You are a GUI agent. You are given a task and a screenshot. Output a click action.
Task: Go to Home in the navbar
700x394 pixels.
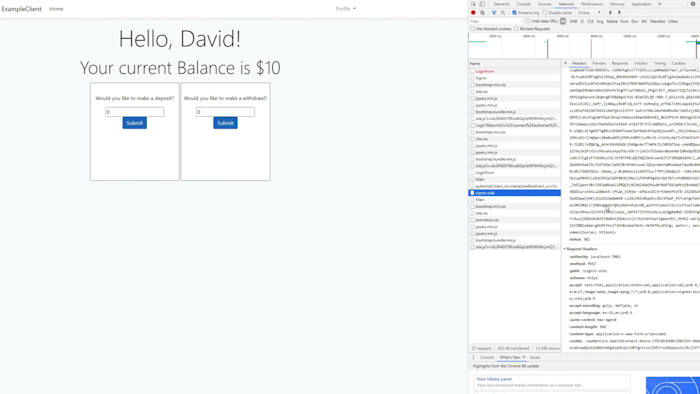pyautogui.click(x=56, y=8)
